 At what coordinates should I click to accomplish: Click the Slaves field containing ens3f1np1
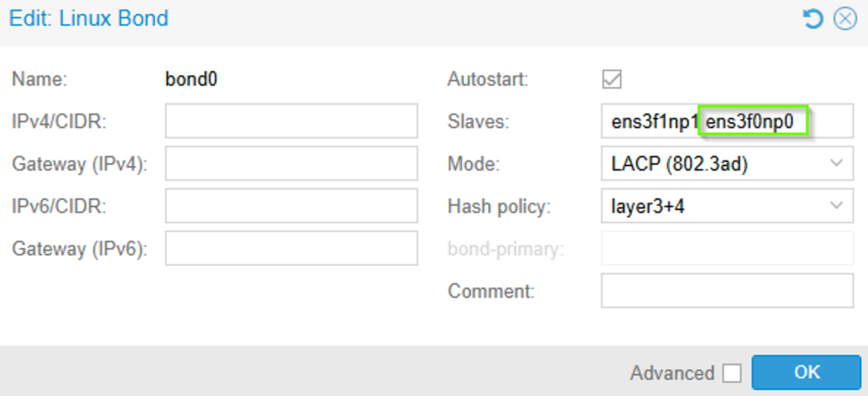tap(655, 121)
